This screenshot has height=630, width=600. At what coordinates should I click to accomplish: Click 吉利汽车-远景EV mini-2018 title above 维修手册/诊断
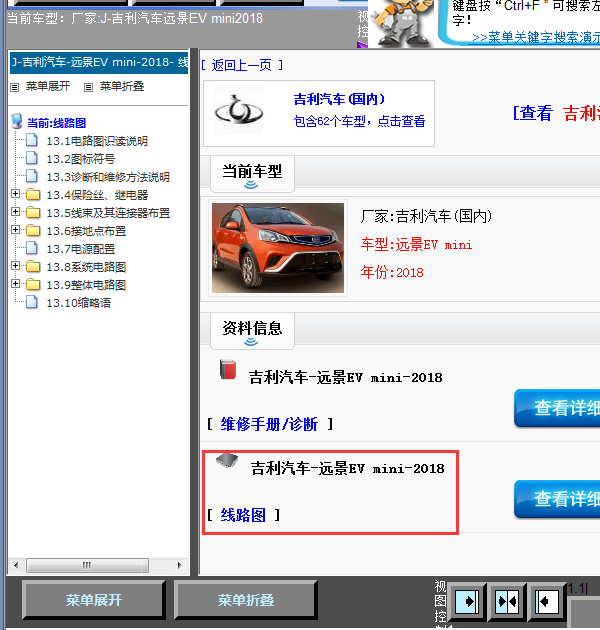click(x=346, y=377)
